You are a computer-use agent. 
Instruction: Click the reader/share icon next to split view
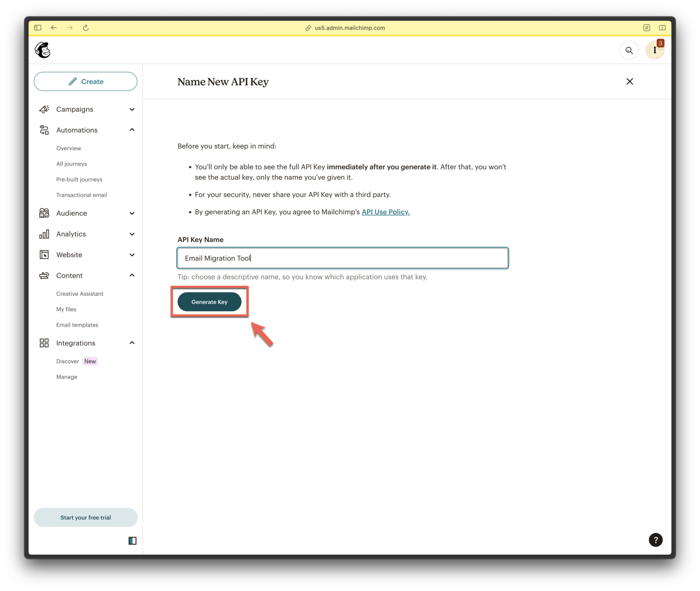(647, 28)
